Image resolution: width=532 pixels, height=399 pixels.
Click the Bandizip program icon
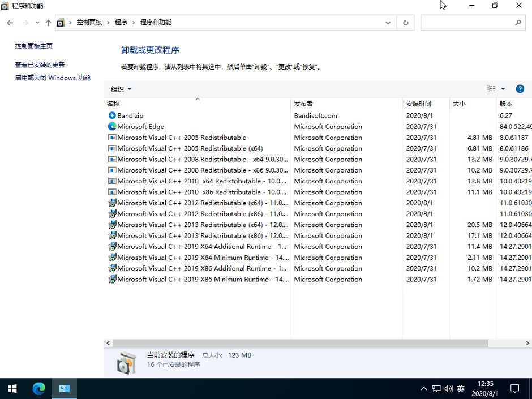(x=112, y=115)
